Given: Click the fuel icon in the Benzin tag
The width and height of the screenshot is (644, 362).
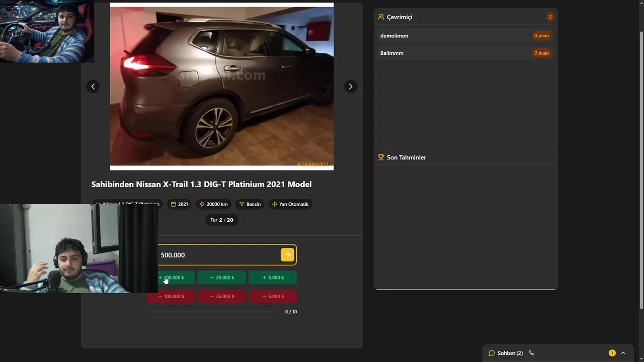Looking at the screenshot, I should [242, 204].
